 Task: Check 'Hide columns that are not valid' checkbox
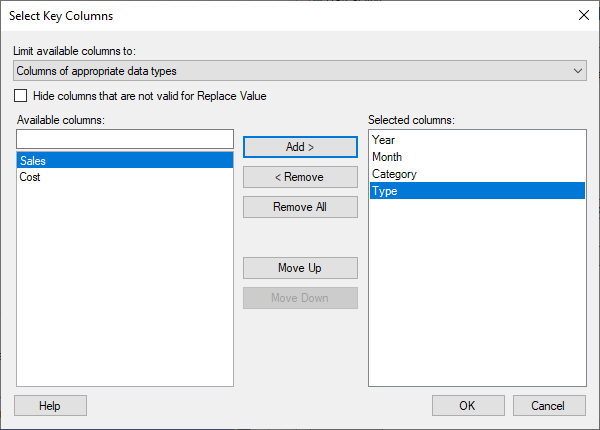[21, 96]
